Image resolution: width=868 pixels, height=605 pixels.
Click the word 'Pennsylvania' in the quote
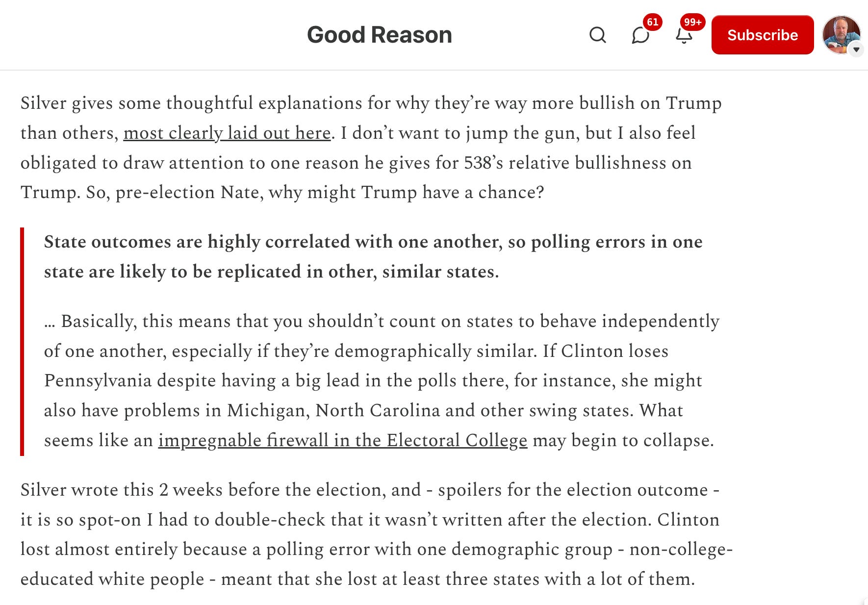98,380
